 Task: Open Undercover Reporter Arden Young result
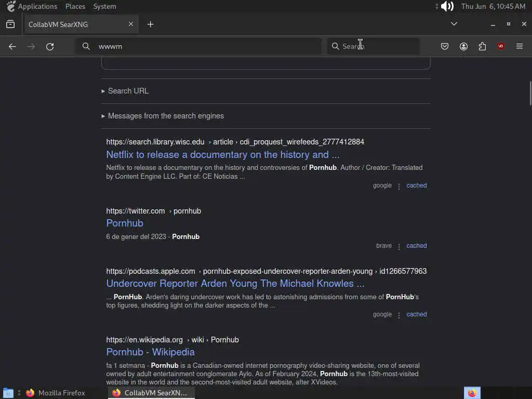[x=235, y=284]
